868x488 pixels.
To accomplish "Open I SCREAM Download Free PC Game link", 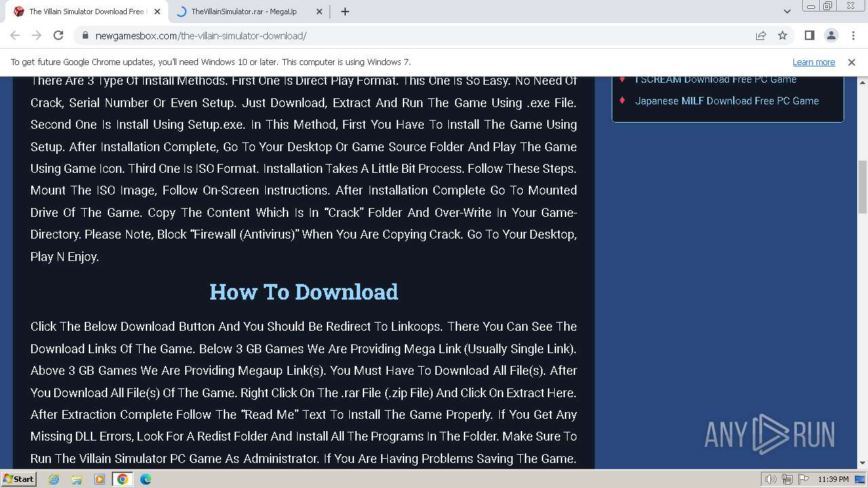I will [715, 79].
